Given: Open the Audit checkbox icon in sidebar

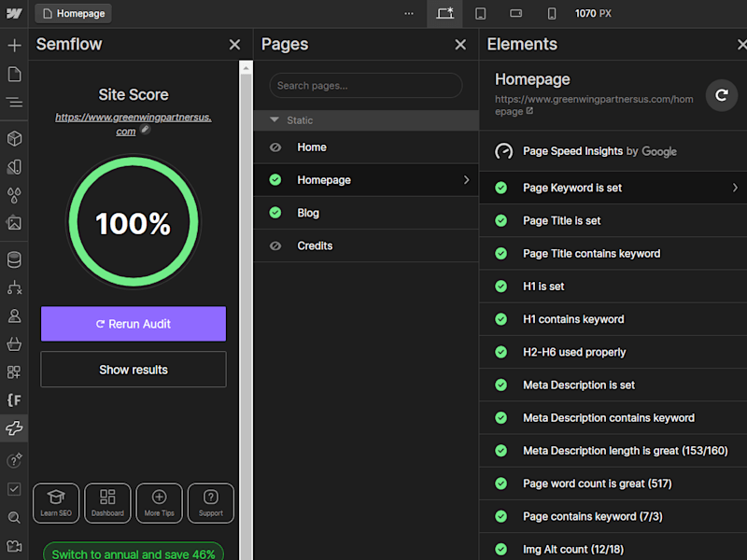Looking at the screenshot, I should point(14,489).
